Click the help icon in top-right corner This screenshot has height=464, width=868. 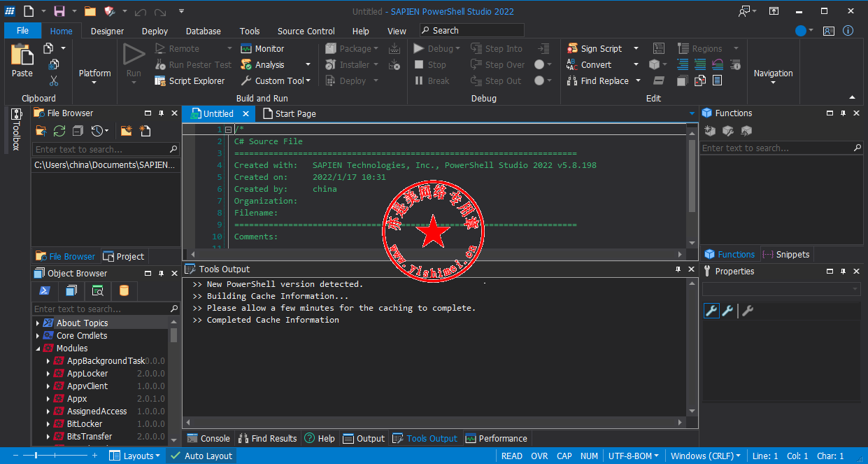(848, 31)
